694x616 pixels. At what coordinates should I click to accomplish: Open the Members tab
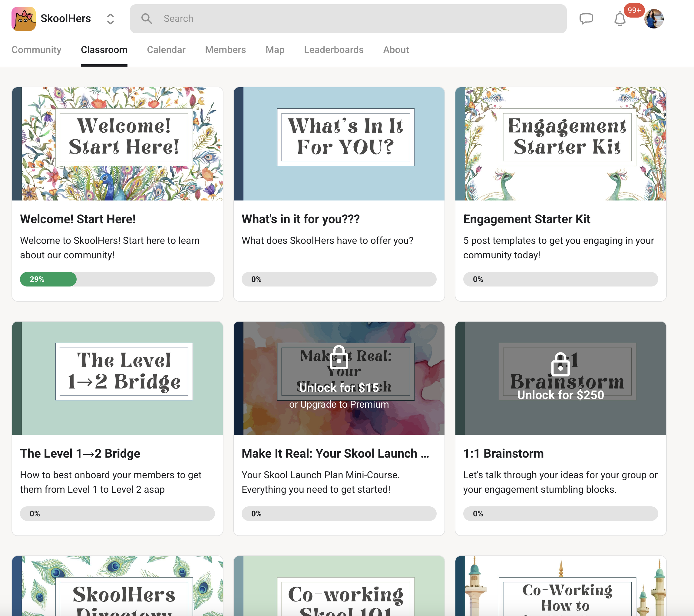click(225, 50)
